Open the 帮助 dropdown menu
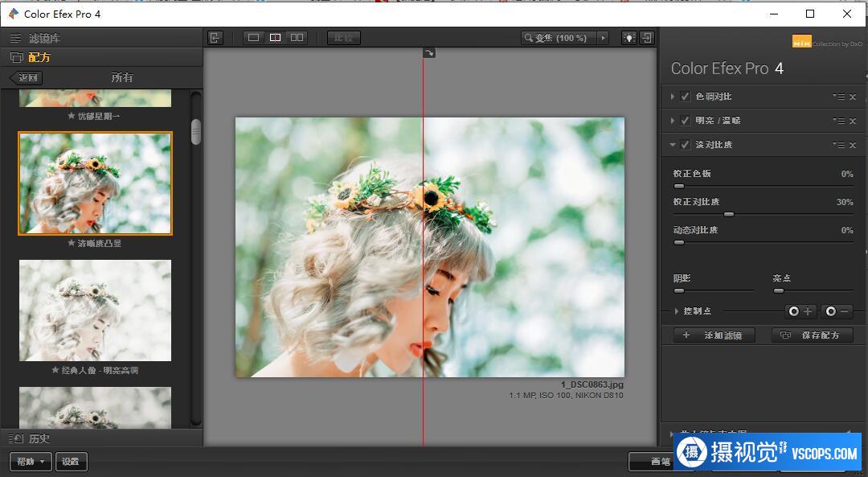The height and width of the screenshot is (477, 868). [31, 462]
